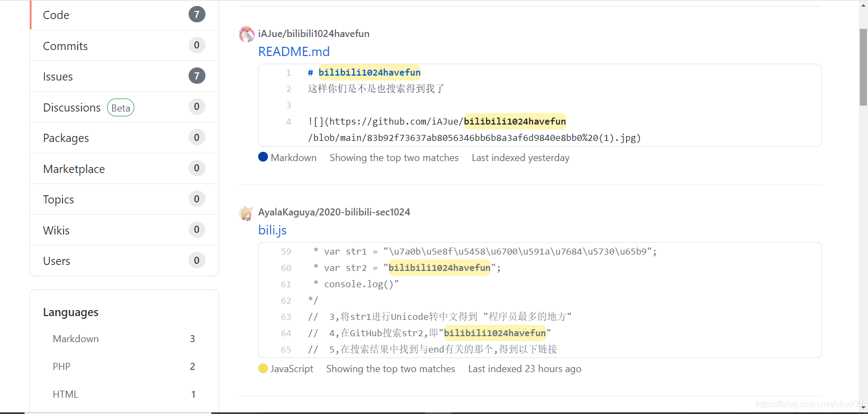Click the scrollbar up arrow
Screen dimensions: 868x414
[863, 5]
